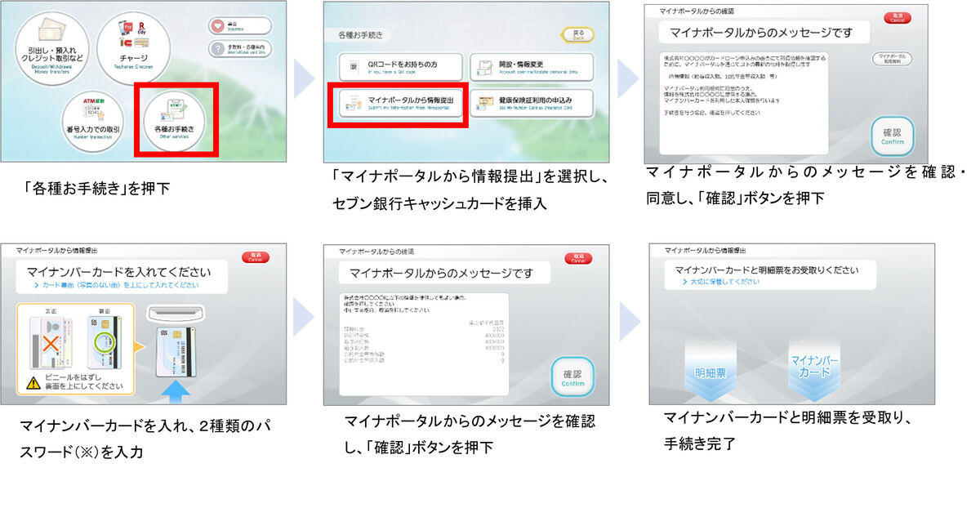Tap the 番号入力での取引 Number transaction button
Screen dimensions: 980x508
click(x=92, y=121)
